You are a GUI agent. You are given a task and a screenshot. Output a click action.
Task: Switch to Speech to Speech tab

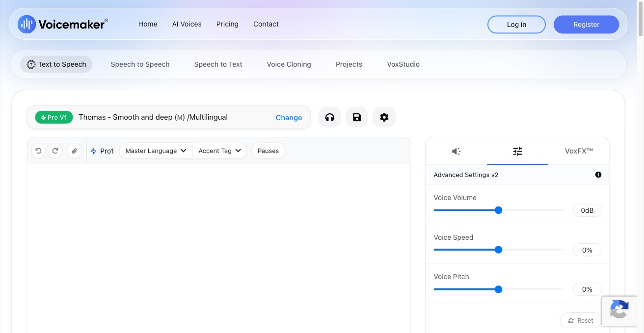pyautogui.click(x=140, y=64)
